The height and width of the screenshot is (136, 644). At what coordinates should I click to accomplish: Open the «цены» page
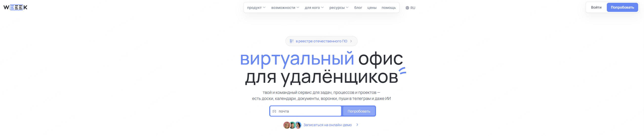click(x=372, y=8)
